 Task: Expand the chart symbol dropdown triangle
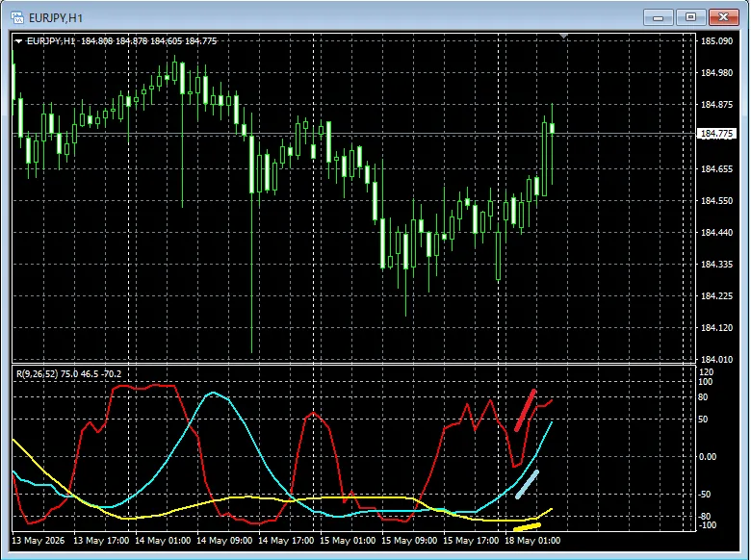click(18, 41)
